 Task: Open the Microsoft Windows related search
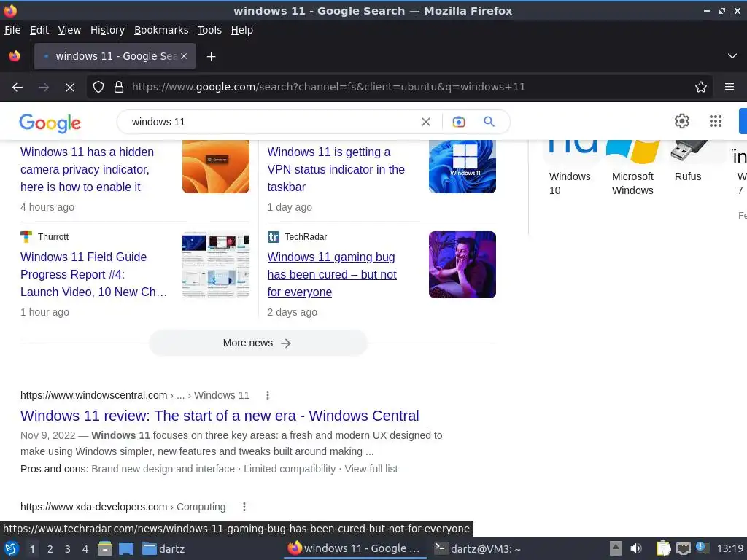pos(632,183)
